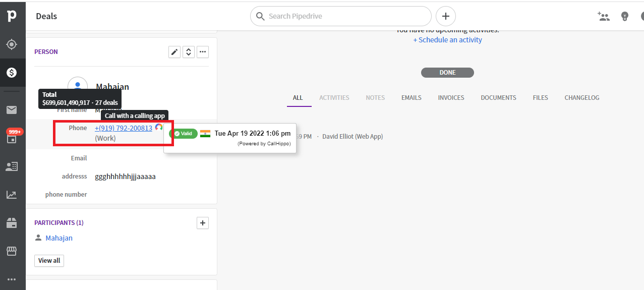This screenshot has height=290, width=644.
Task: Add a participant with the plus button
Action: pos(203,223)
